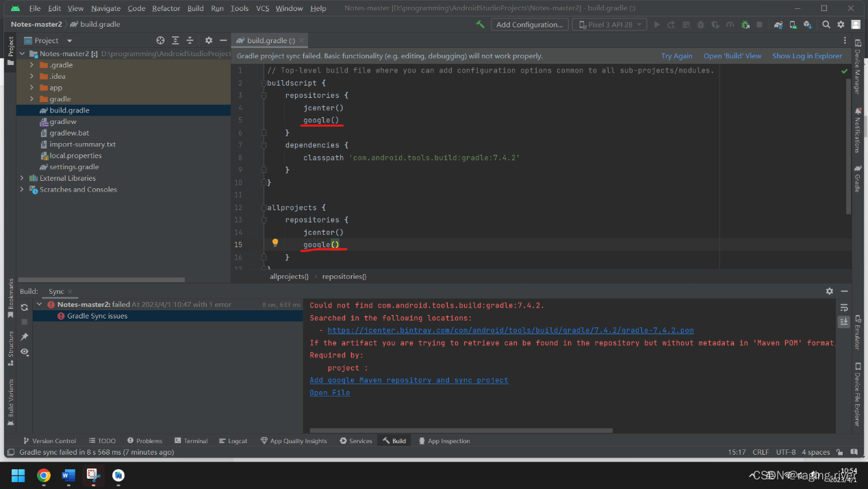This screenshot has width=868, height=489.
Task: Click Attach Debugger to Android Process icon
Action: (745, 25)
